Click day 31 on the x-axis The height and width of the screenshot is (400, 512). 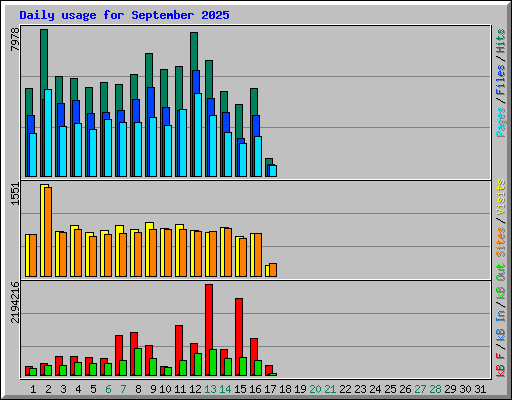(x=480, y=389)
